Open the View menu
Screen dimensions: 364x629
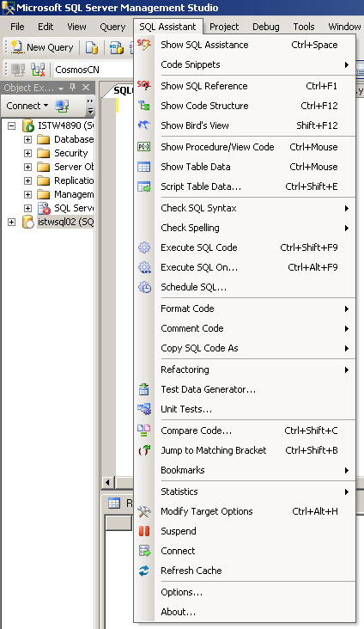point(76,27)
